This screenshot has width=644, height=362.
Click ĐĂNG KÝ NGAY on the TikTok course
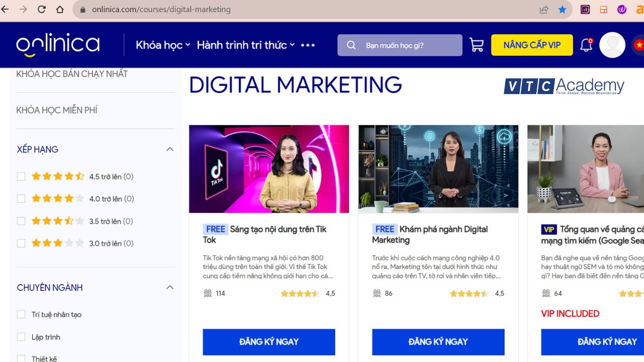tap(269, 342)
